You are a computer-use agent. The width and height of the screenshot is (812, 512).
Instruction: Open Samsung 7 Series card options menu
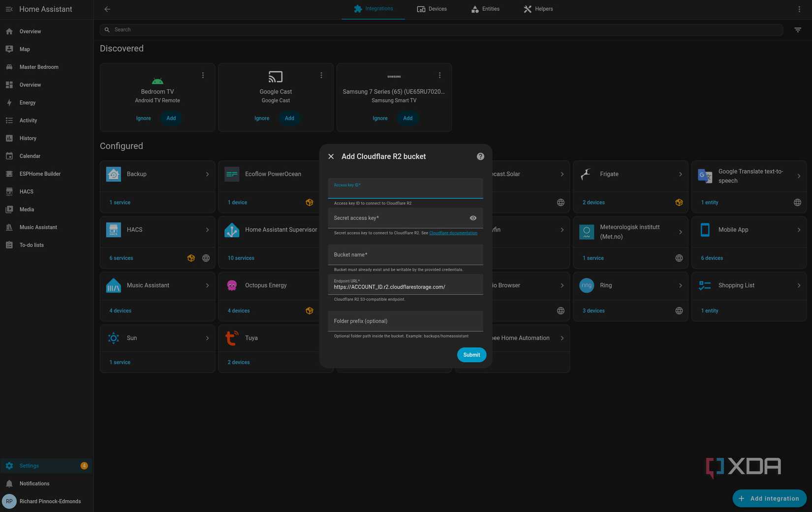(x=439, y=75)
